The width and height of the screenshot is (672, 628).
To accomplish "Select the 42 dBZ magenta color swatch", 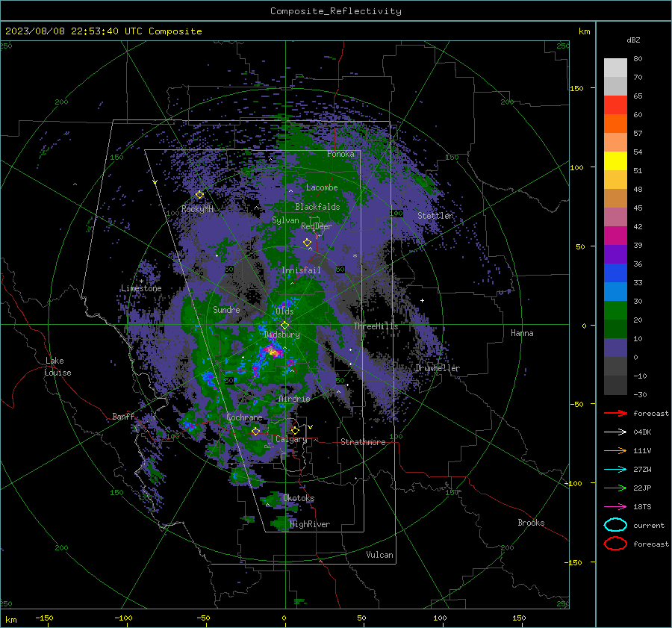I will [615, 235].
